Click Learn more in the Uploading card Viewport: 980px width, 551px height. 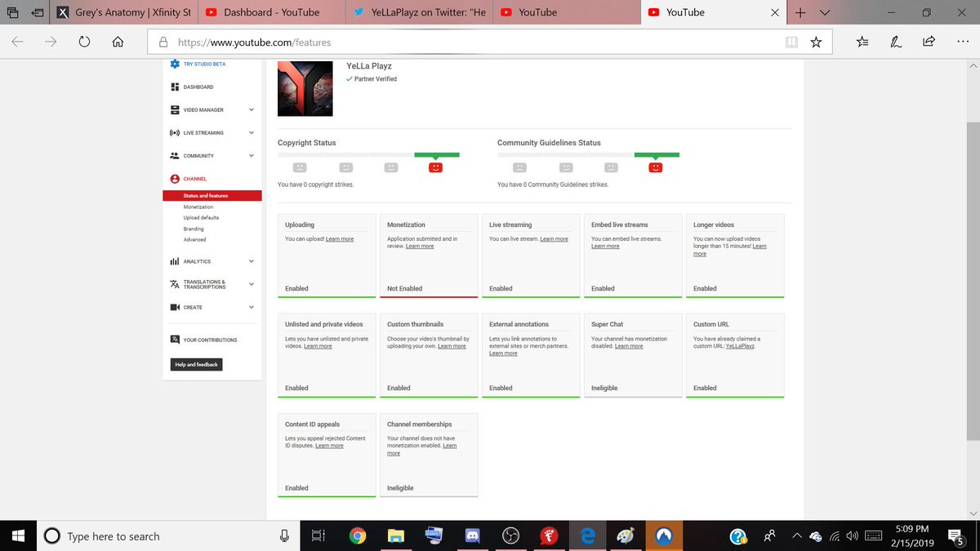[340, 239]
